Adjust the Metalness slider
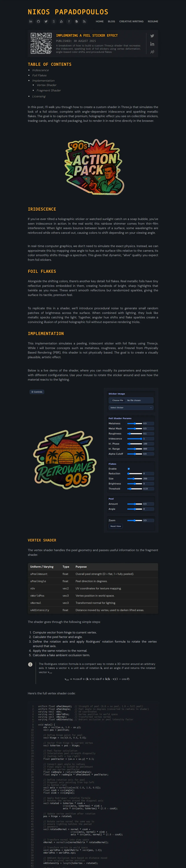 coord(135,424)
